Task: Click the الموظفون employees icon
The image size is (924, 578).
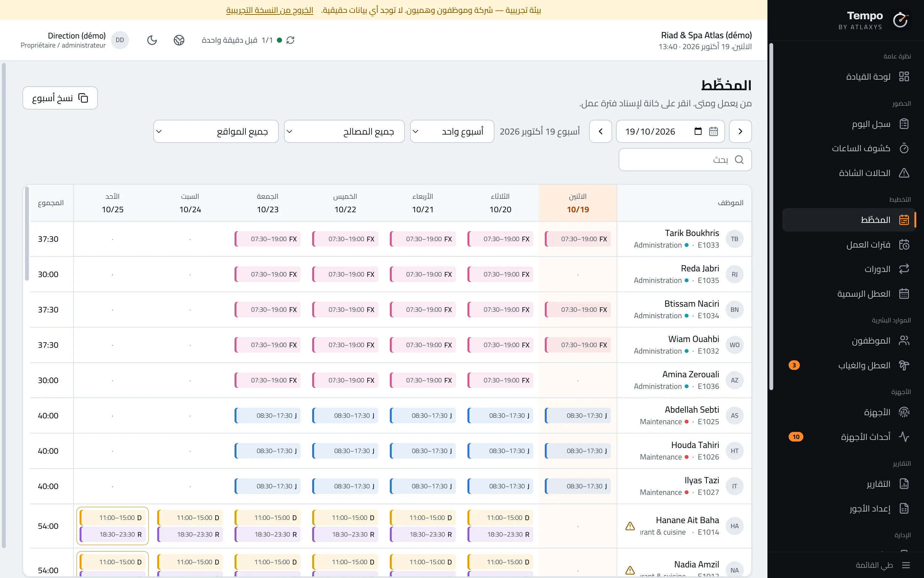Action: tap(904, 341)
